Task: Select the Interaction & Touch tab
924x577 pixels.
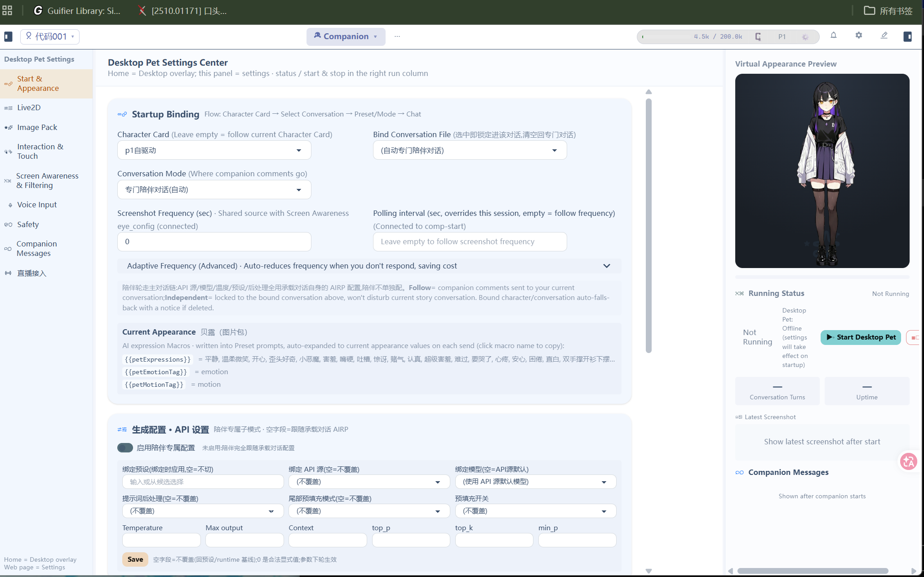Action: 46,152
